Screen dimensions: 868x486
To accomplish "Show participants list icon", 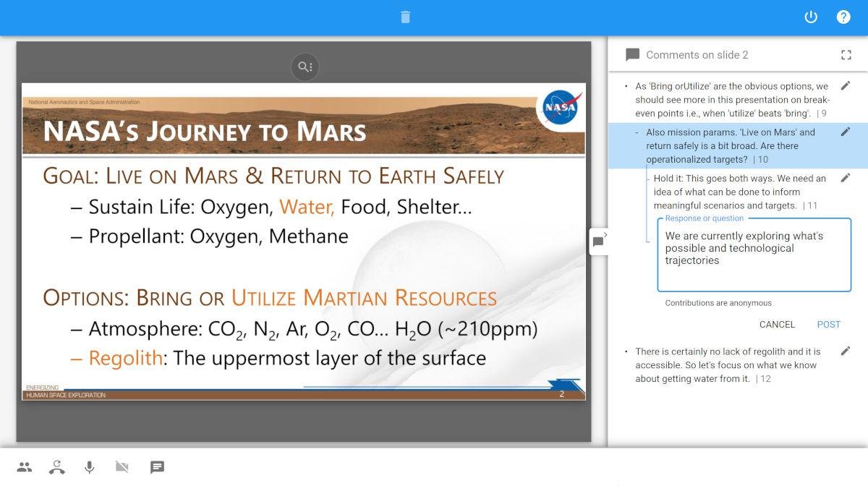I will [x=25, y=467].
